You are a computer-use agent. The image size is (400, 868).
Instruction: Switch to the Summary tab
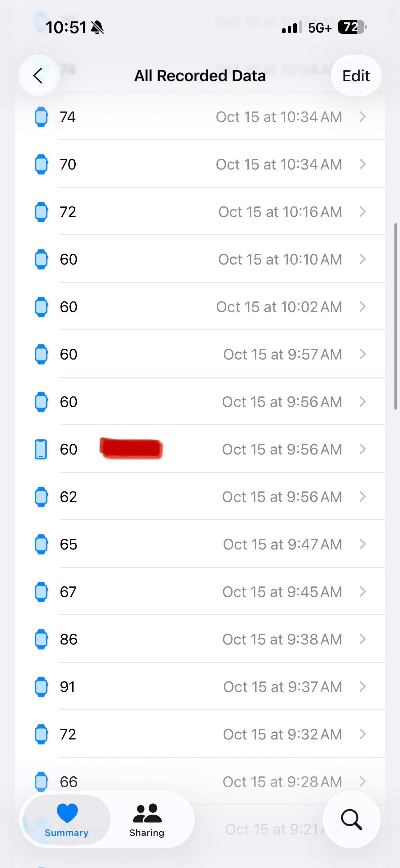[x=67, y=820]
